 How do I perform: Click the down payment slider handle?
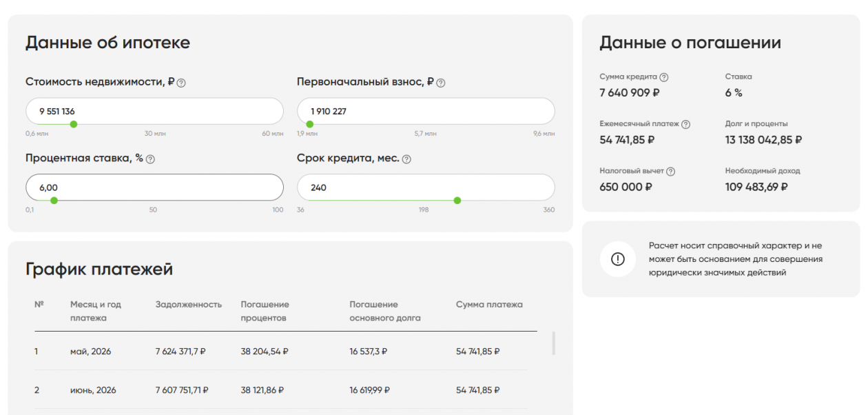tap(310, 124)
